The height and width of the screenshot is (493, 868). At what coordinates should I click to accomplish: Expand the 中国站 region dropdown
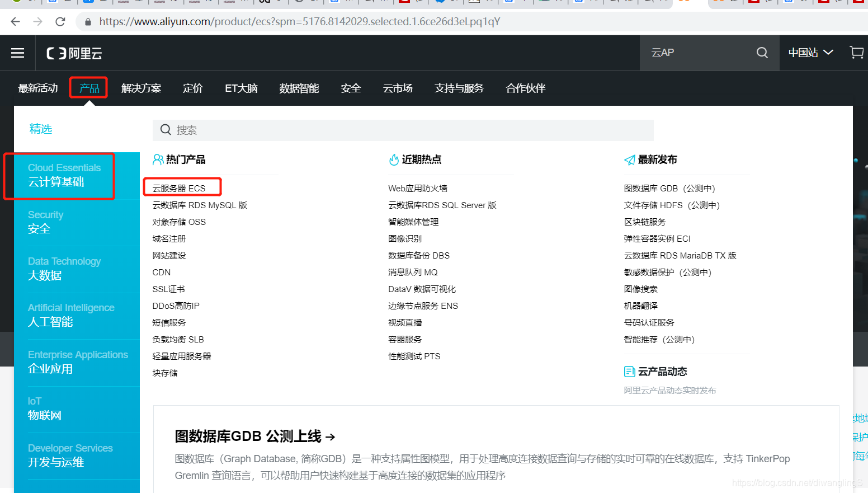810,53
